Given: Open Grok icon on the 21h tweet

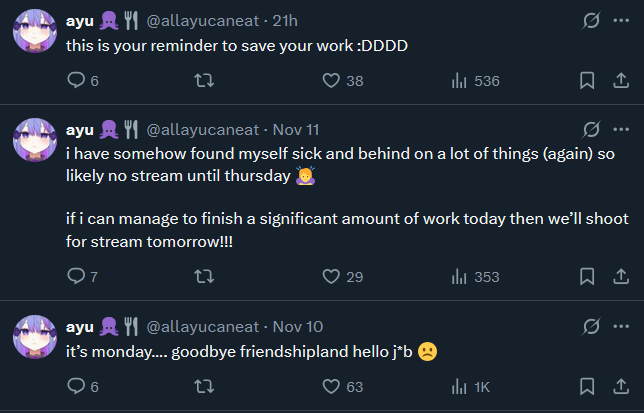Looking at the screenshot, I should point(591,20).
